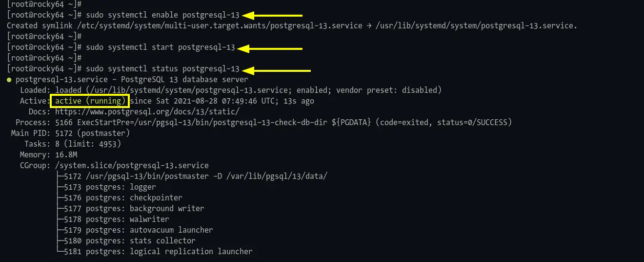Select the 5172 postmaster process tree entry
644x262 pixels.
point(192,176)
